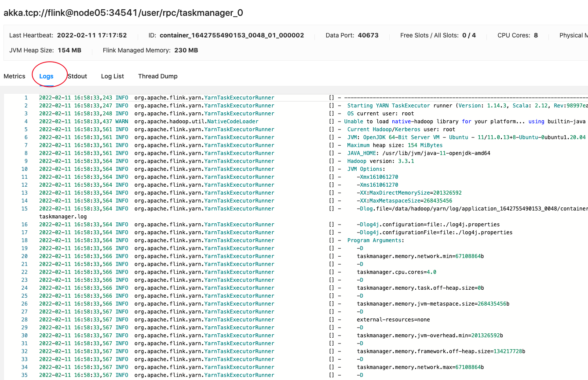Image resolution: width=588 pixels, height=380 pixels.
Task: Click log line number 1
Action: [x=26, y=98]
